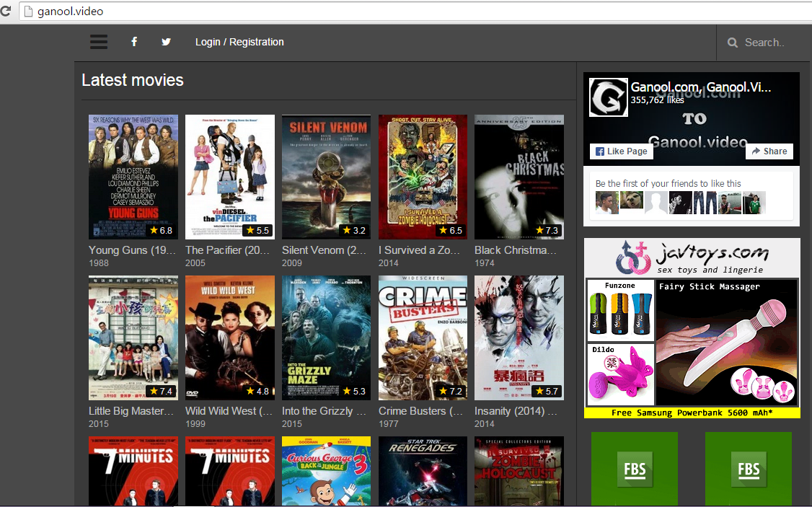Click the right FBS ad icon
The height and width of the screenshot is (507, 812).
pyautogui.click(x=749, y=469)
